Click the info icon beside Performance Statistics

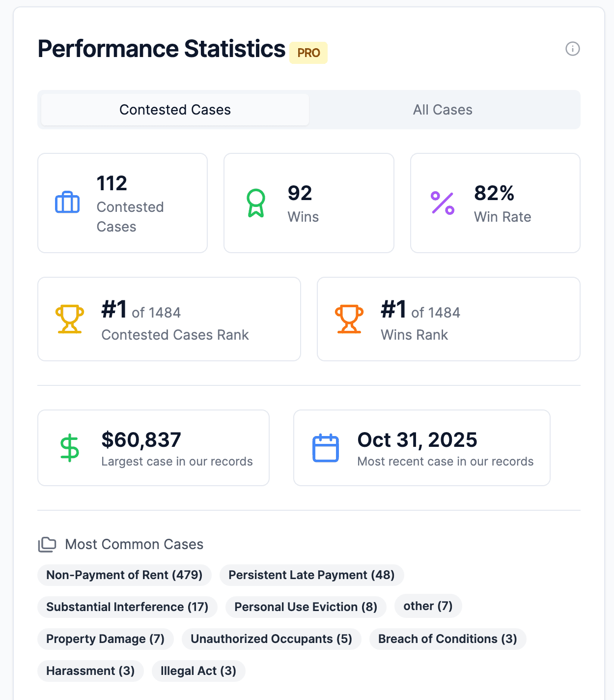[572, 49]
